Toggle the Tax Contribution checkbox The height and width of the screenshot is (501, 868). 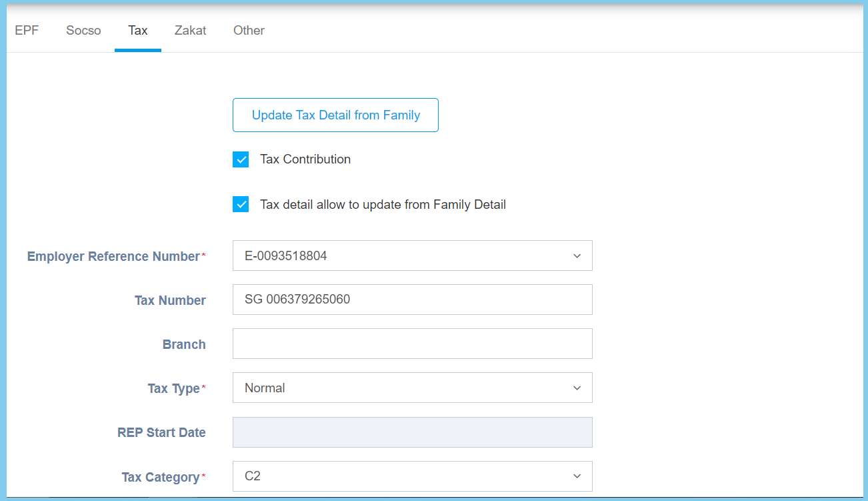[x=241, y=159]
